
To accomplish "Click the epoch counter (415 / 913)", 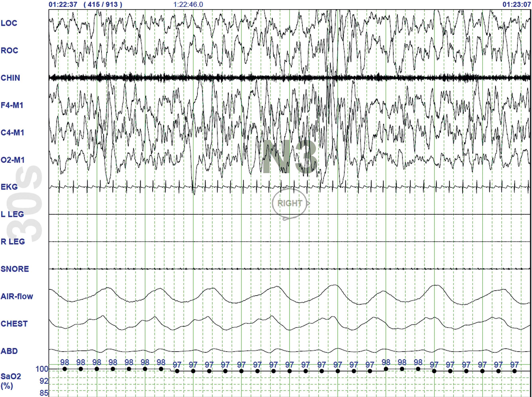I will tap(103, 5).
